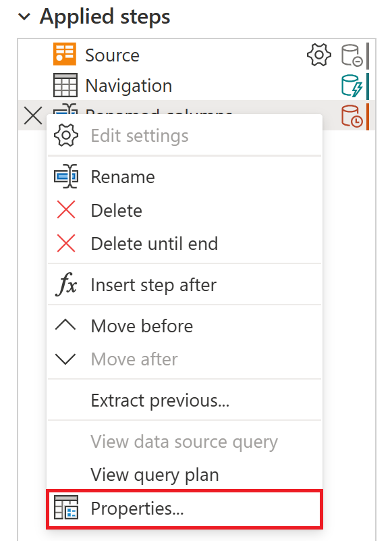This screenshot has width=392, height=541.
Task: Click the rename icon in the context menu
Action: tap(67, 176)
